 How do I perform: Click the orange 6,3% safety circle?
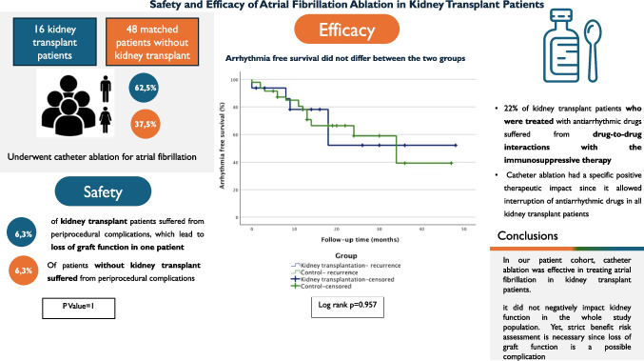24,271
